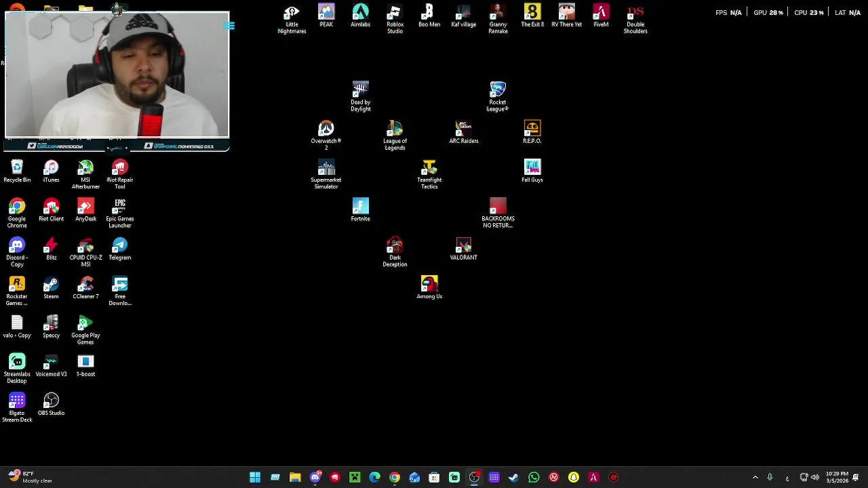Launch the Rocket League desktop icon
This screenshot has width=868, height=488.
pyautogui.click(x=498, y=98)
